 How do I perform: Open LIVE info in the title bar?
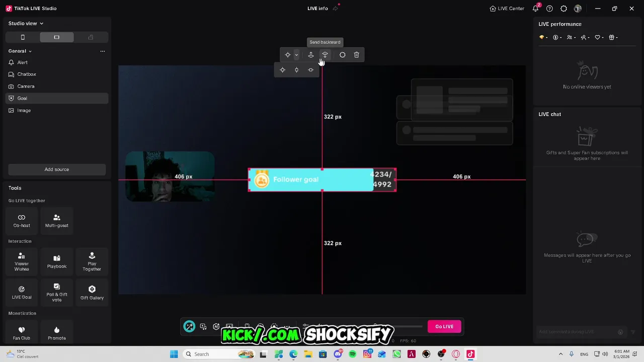pyautogui.click(x=317, y=9)
